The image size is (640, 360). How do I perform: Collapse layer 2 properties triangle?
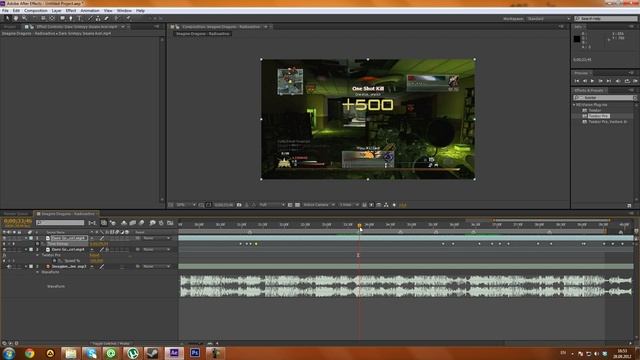(x=26, y=249)
